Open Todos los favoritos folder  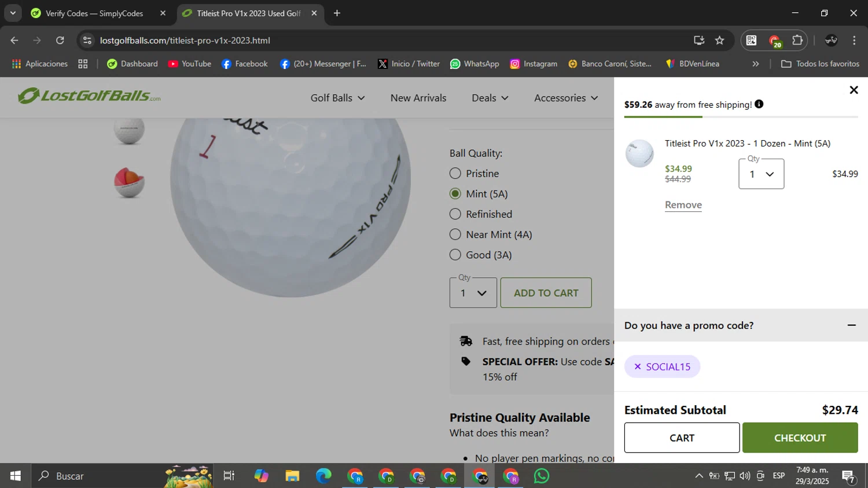click(x=820, y=64)
